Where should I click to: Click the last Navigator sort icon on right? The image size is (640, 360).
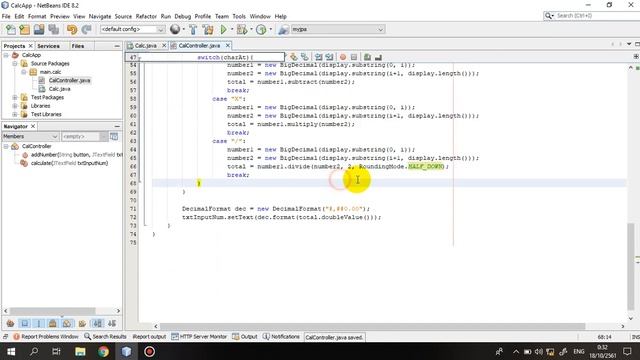[112, 323]
